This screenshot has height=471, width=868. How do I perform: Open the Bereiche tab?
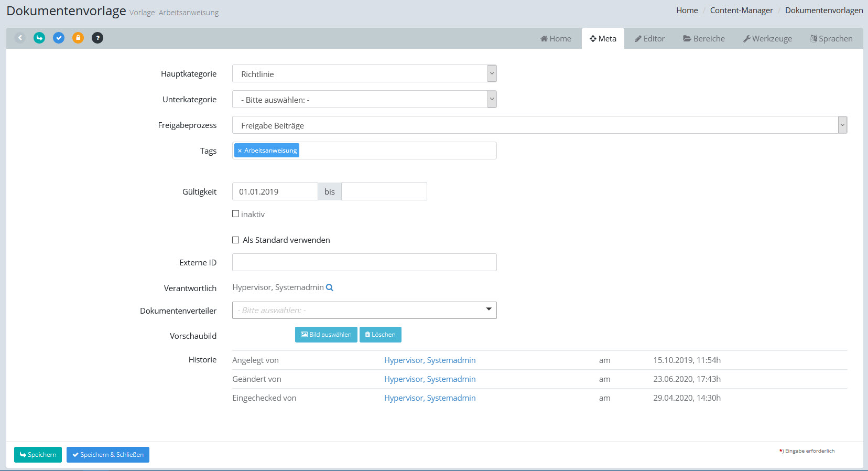coord(703,38)
